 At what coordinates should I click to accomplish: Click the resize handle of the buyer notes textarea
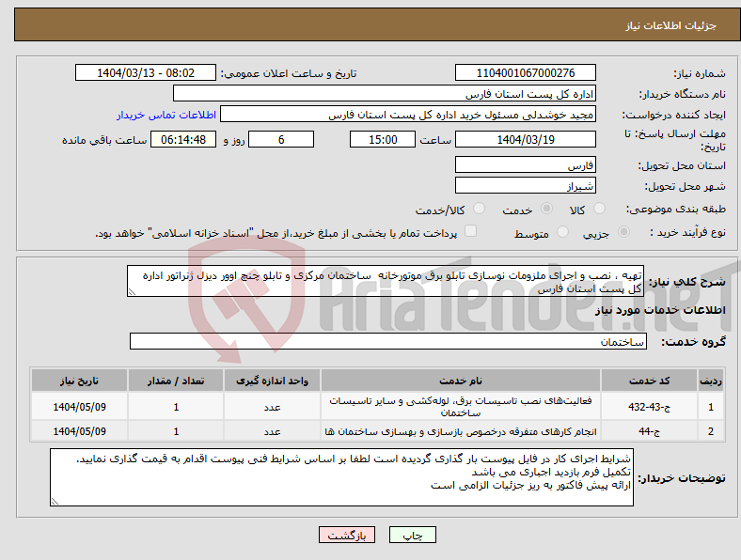click(x=55, y=502)
